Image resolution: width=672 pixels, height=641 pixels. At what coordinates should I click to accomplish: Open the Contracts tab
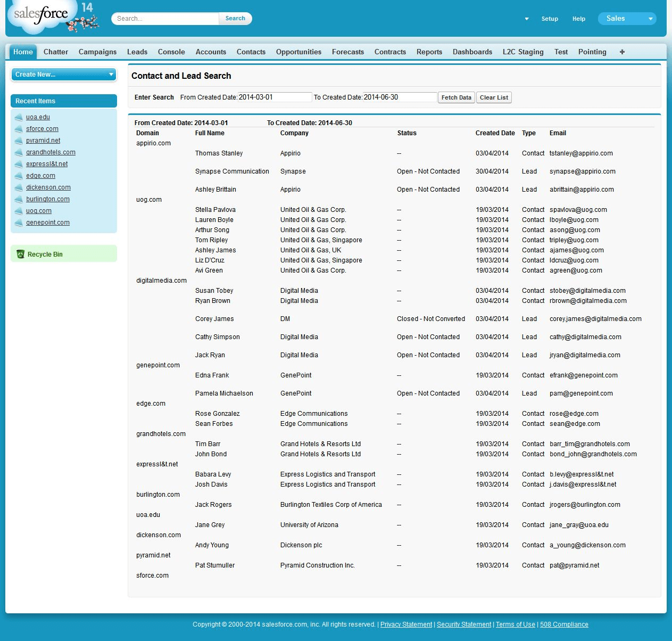[x=390, y=52]
